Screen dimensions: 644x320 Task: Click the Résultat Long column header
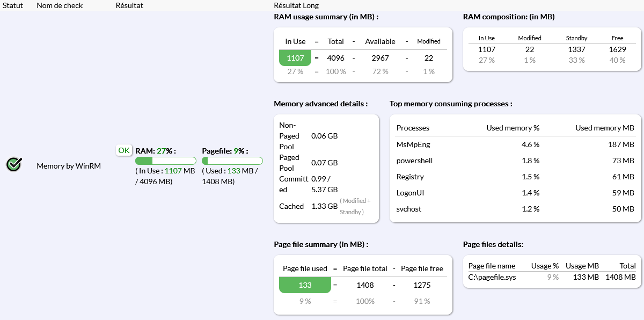click(296, 5)
